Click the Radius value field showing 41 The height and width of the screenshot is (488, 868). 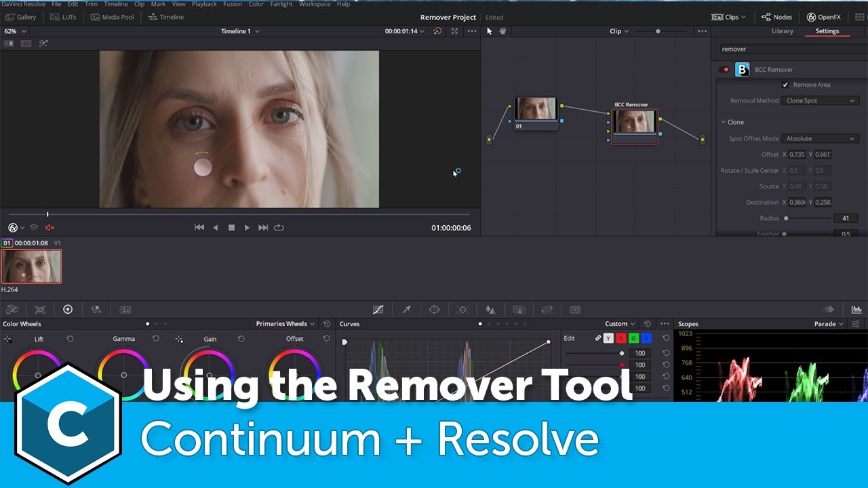(846, 218)
